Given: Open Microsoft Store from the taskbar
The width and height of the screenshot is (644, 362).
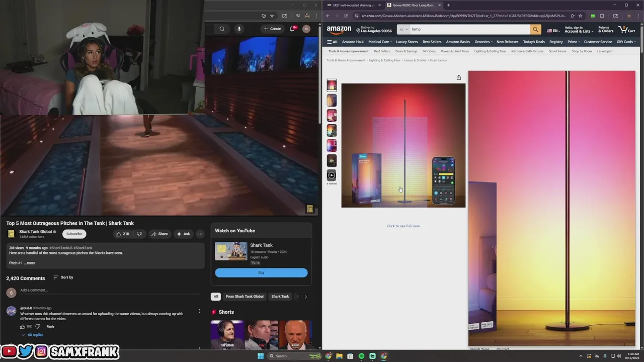Looking at the screenshot, I should tap(350, 356).
